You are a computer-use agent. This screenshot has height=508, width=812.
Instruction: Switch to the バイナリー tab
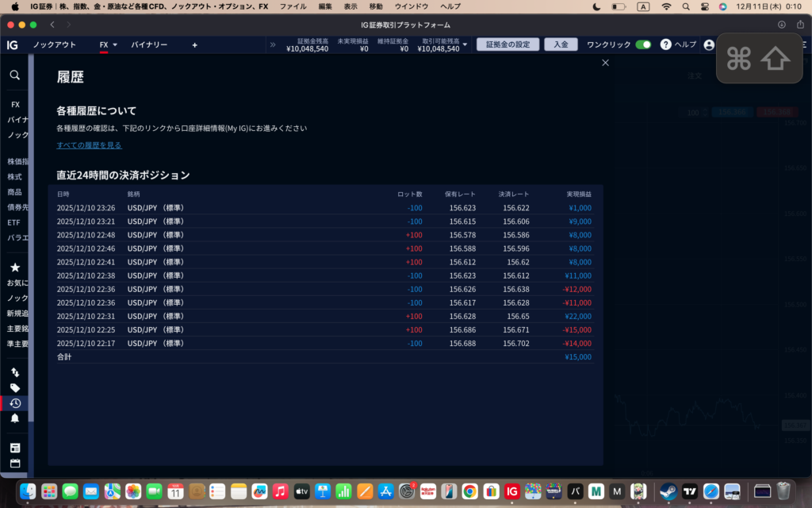point(149,45)
